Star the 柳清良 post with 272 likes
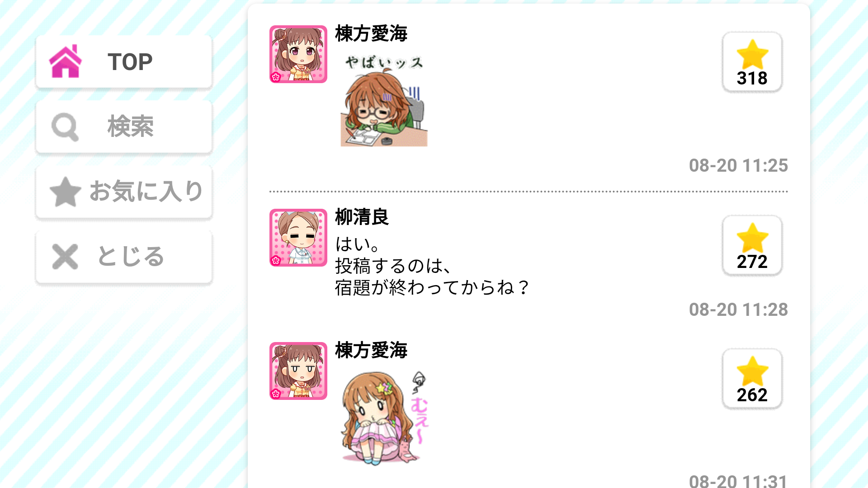 [752, 245]
